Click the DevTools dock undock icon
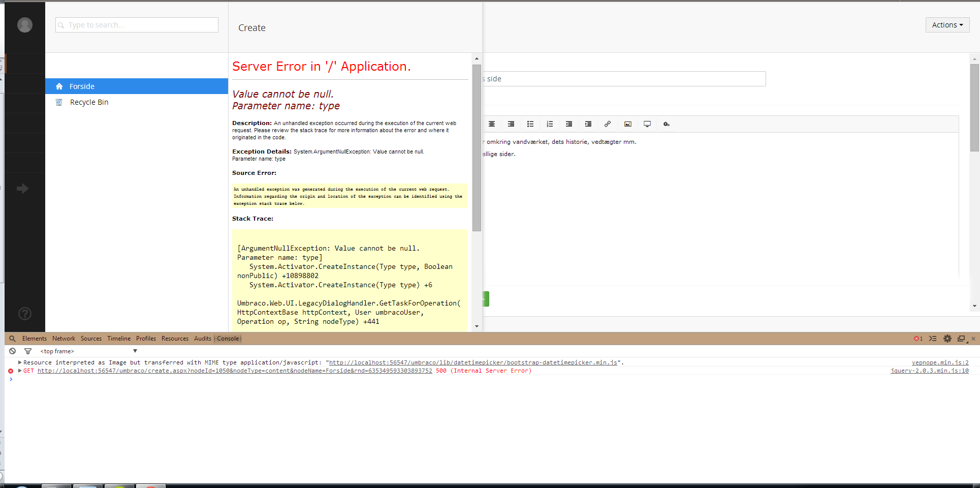Viewport: 980px width, 488px height. 962,339
